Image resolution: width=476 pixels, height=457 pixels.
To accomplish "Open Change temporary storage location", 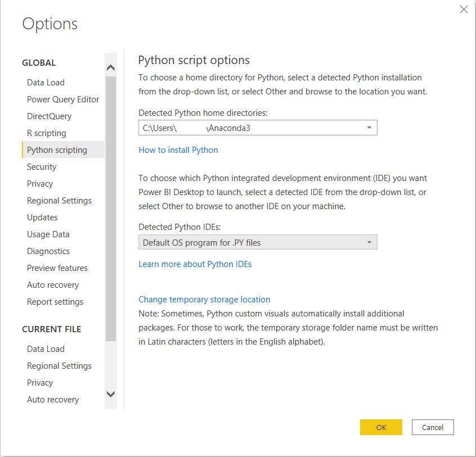I will [x=204, y=299].
